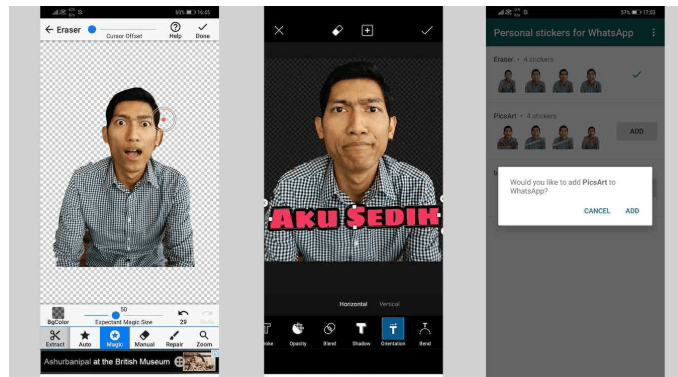Tap Done checkmark in Eraser app
This screenshot has width=678, height=377.
click(202, 30)
